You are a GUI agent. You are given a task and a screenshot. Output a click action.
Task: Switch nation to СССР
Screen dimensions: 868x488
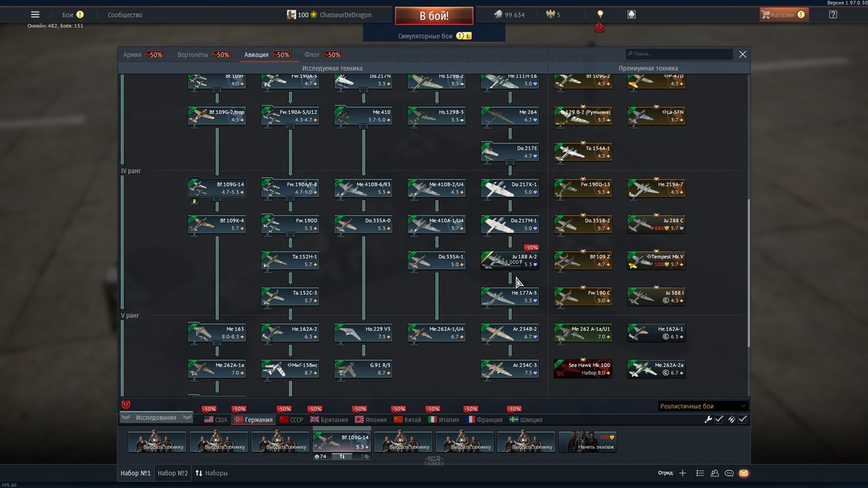291,420
